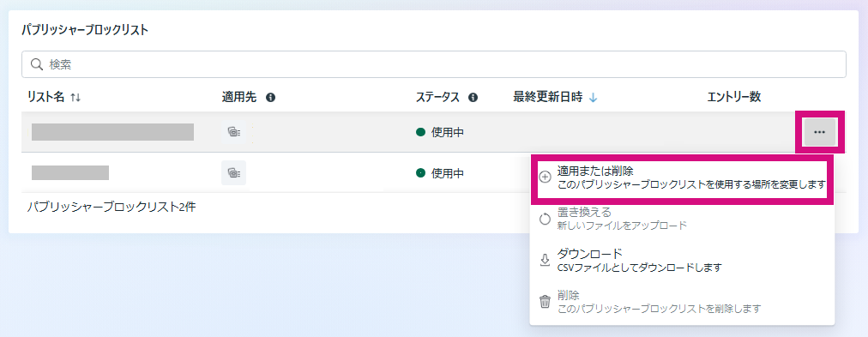Screen dimensions: 868x337
Task: Click second row 適用先 campaigns icon
Action: [x=233, y=173]
